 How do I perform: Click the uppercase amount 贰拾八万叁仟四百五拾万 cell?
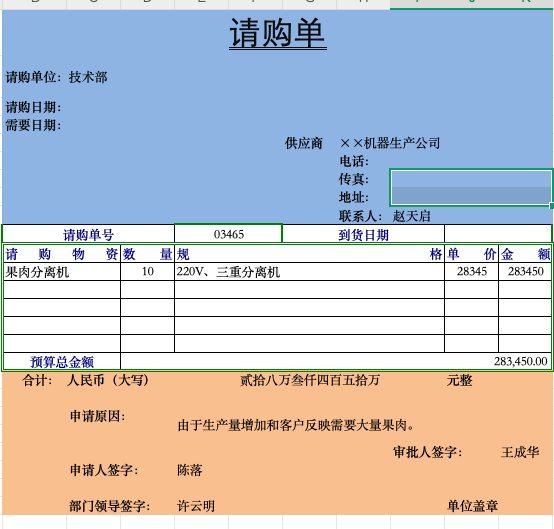pos(310,380)
